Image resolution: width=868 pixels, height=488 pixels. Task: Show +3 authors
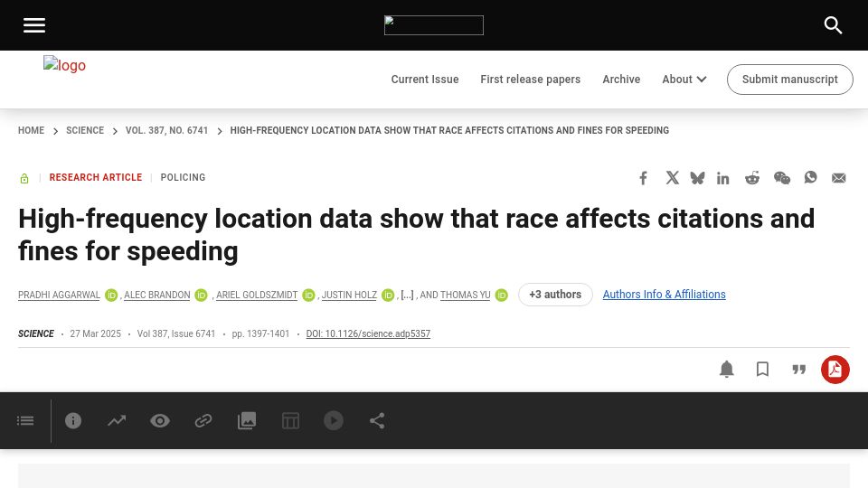point(555,295)
